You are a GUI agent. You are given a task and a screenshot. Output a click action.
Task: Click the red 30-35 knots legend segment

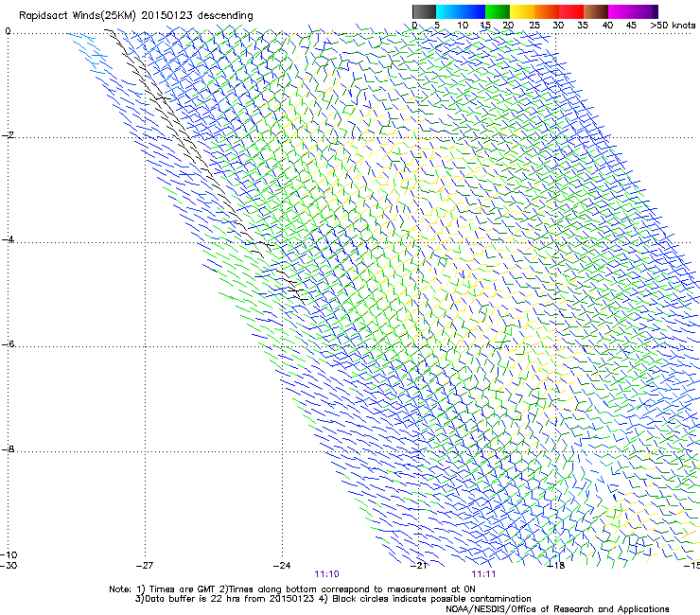571,11
